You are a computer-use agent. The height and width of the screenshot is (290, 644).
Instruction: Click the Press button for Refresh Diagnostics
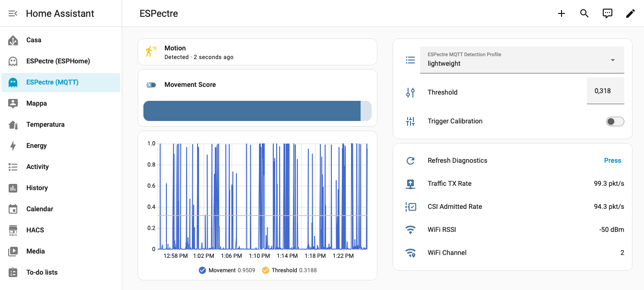point(612,161)
